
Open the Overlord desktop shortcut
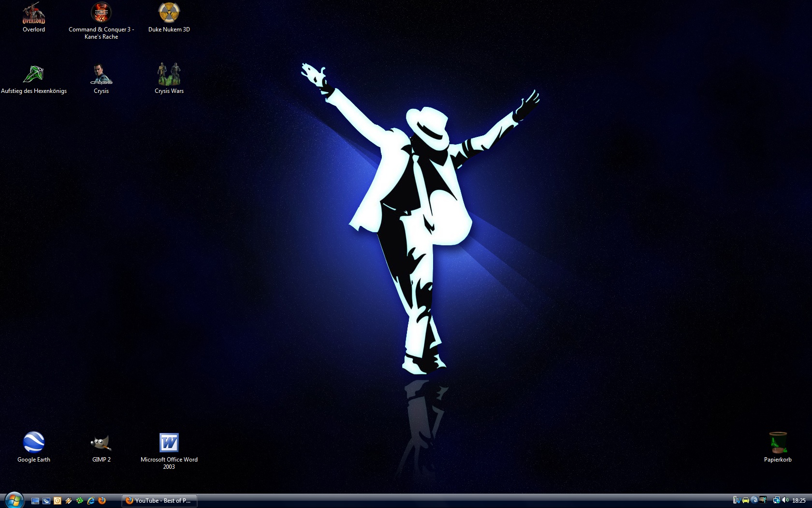click(34, 14)
